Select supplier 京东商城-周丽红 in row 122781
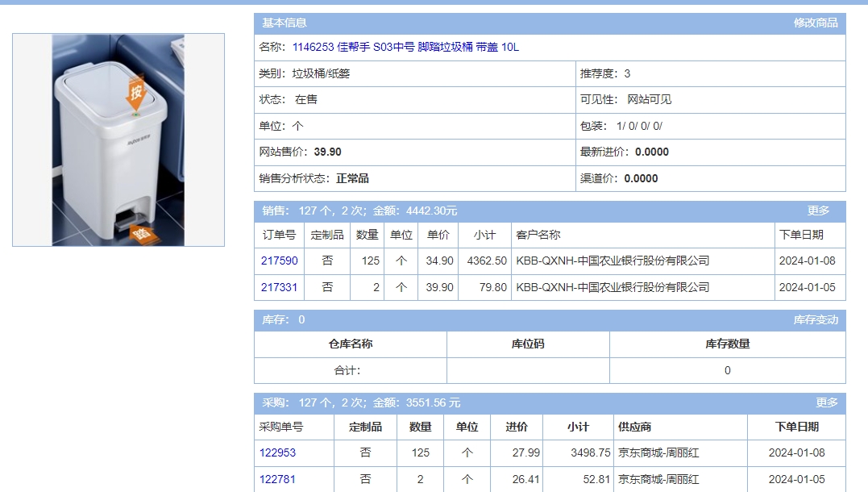 click(x=658, y=479)
